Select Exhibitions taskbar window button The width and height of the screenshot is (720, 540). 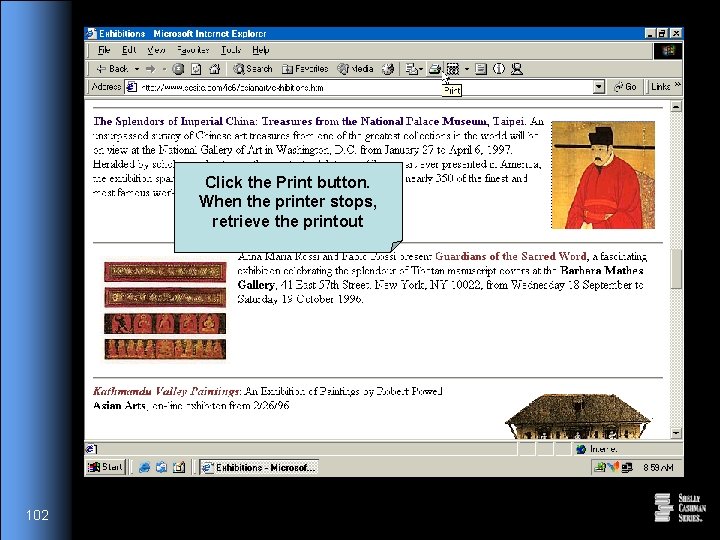(259, 467)
